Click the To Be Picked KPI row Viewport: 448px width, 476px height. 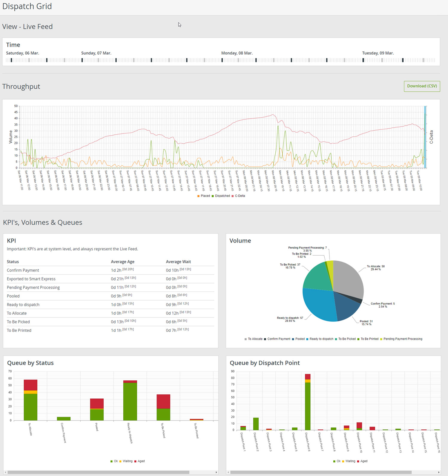pos(111,322)
